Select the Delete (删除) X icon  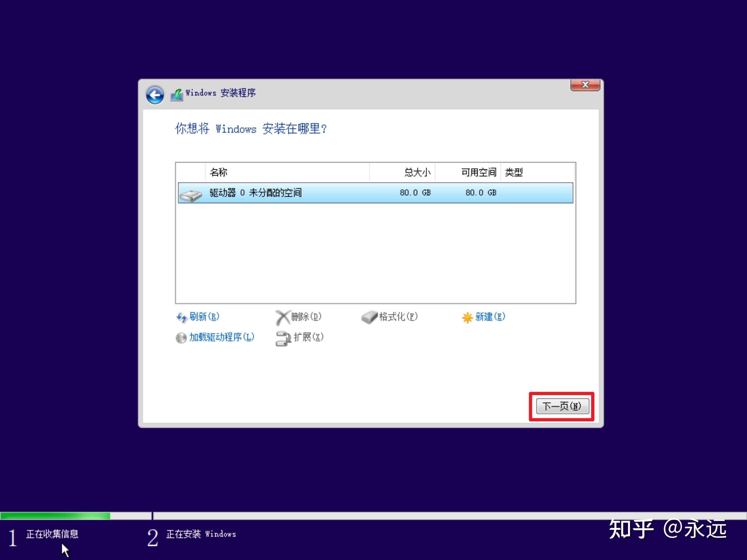(282, 317)
